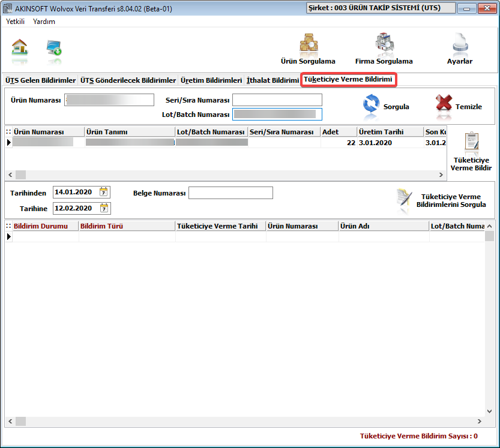Image resolution: width=500 pixels, height=448 pixels.
Task: Open calendar picker for Tarihine date
Action: pos(104,208)
